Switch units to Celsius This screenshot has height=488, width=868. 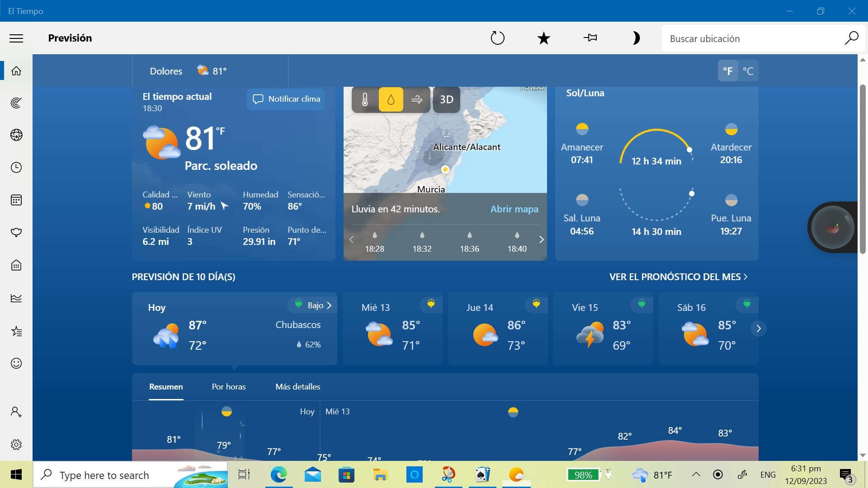coord(748,71)
